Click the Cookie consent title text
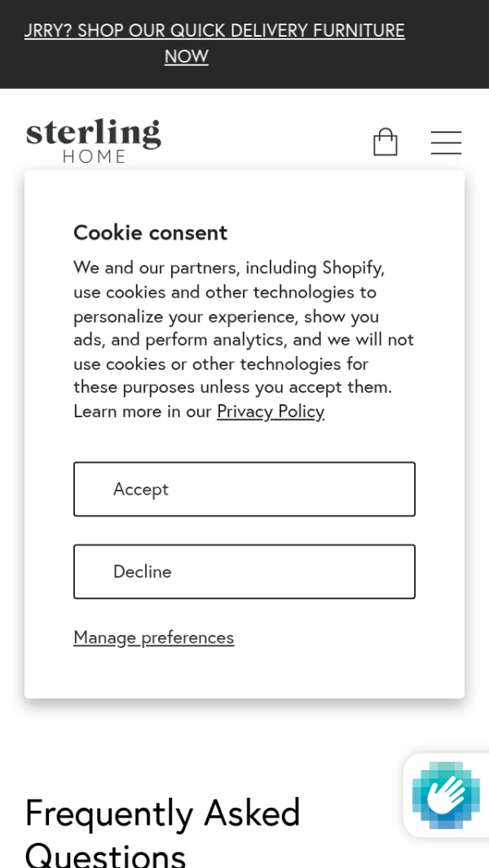 click(x=151, y=232)
